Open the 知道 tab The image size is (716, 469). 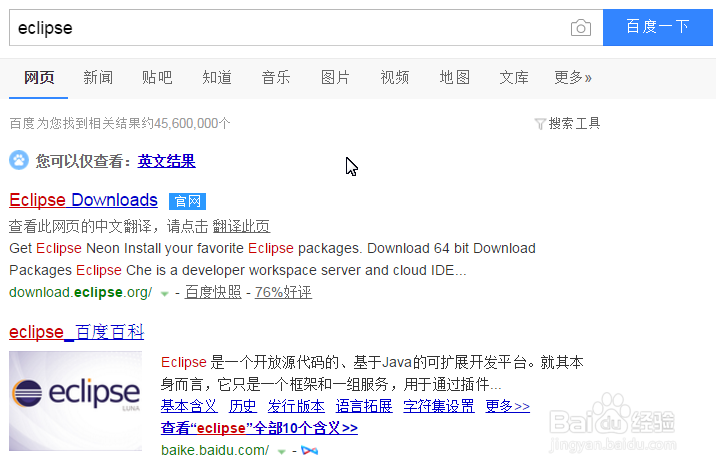[217, 78]
